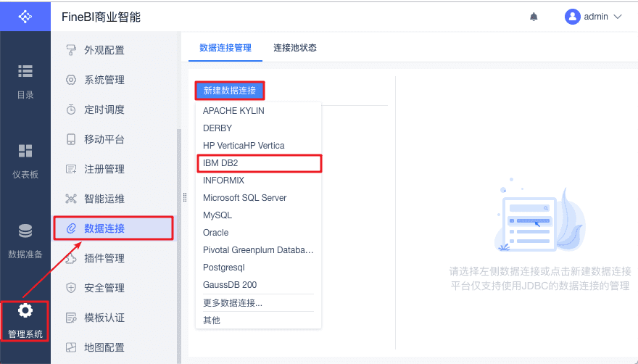Click the notification bell icon
Image resolution: width=638 pixels, height=364 pixels.
tap(534, 17)
